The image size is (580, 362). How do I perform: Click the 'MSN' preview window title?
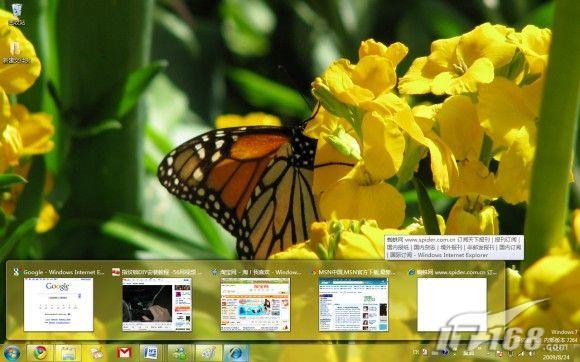click(357, 273)
